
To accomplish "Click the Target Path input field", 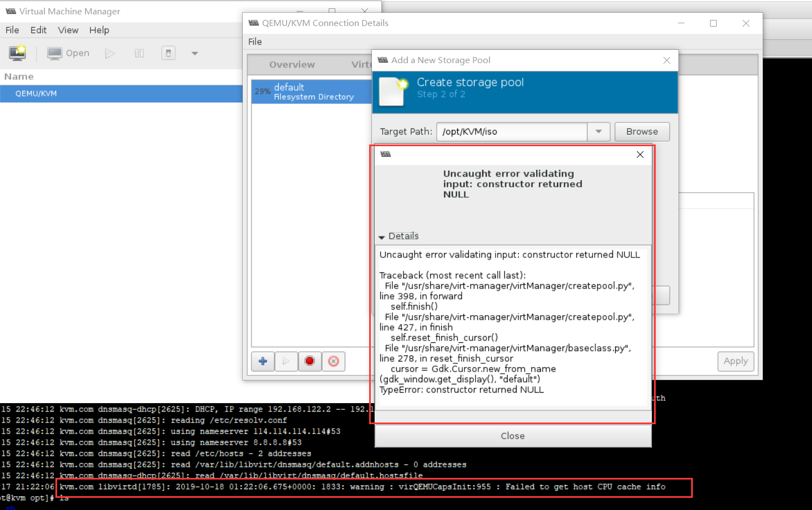I will coord(512,132).
